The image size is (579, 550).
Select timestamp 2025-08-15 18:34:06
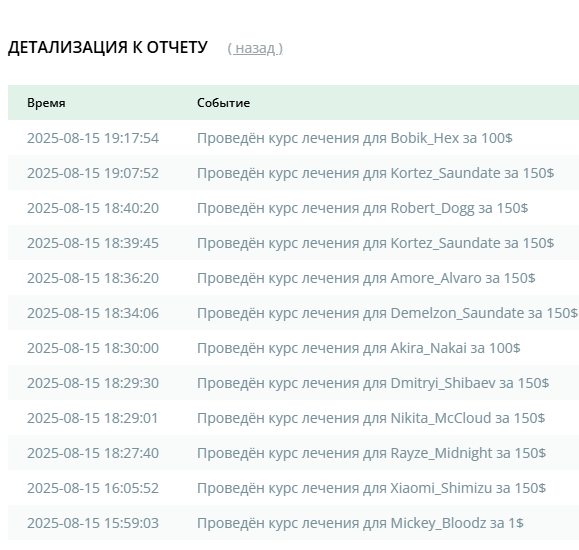(93, 313)
